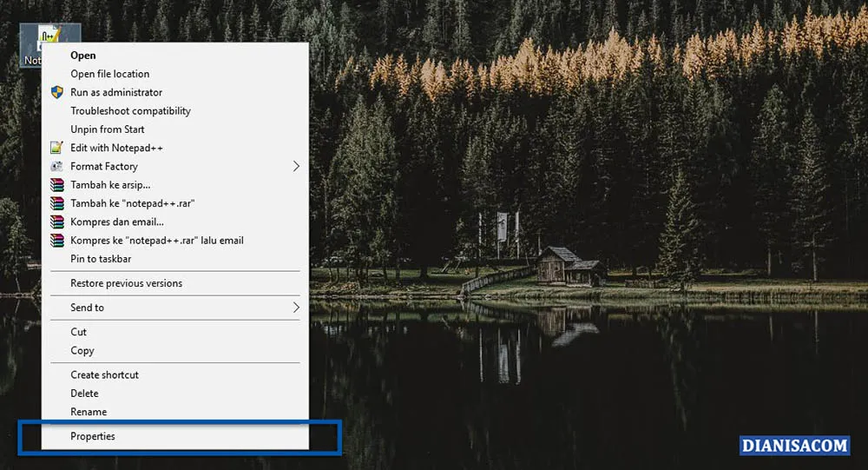Image resolution: width=868 pixels, height=470 pixels.
Task: Expand the Format Factory submenu arrow
Action: click(x=296, y=166)
